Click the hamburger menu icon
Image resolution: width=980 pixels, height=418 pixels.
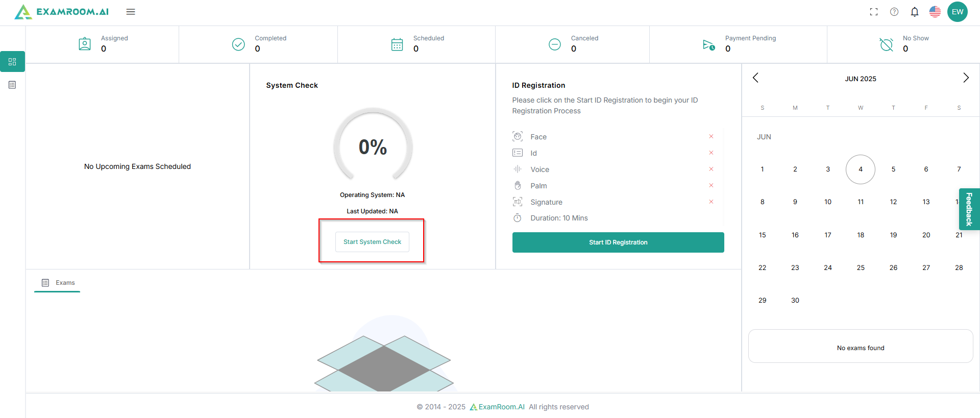pyautogui.click(x=131, y=12)
